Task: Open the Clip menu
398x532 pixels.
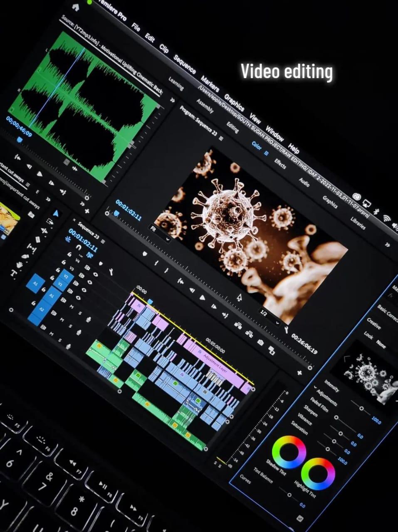Action: 164,48
